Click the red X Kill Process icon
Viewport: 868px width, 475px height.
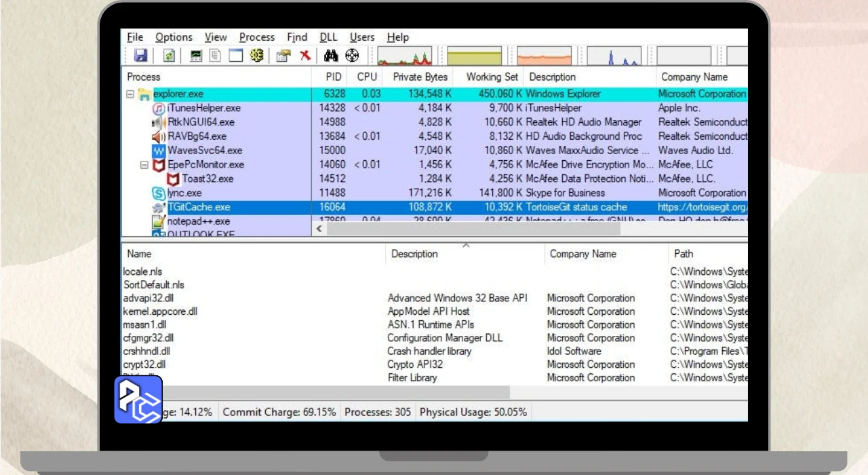[306, 56]
